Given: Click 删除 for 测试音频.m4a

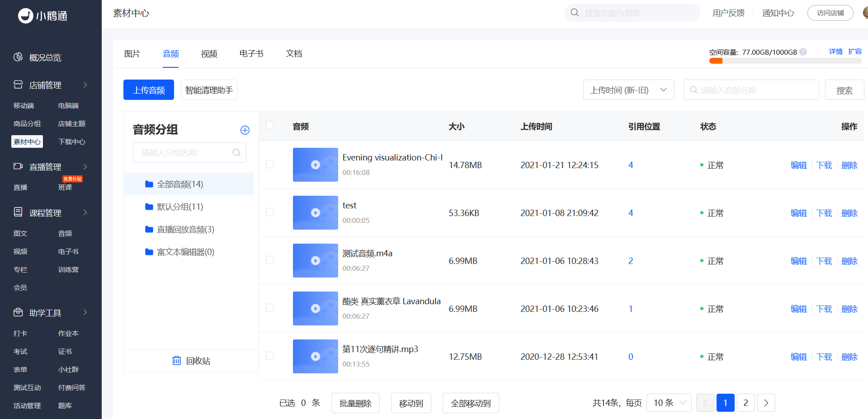Looking at the screenshot, I should pyautogui.click(x=849, y=261).
